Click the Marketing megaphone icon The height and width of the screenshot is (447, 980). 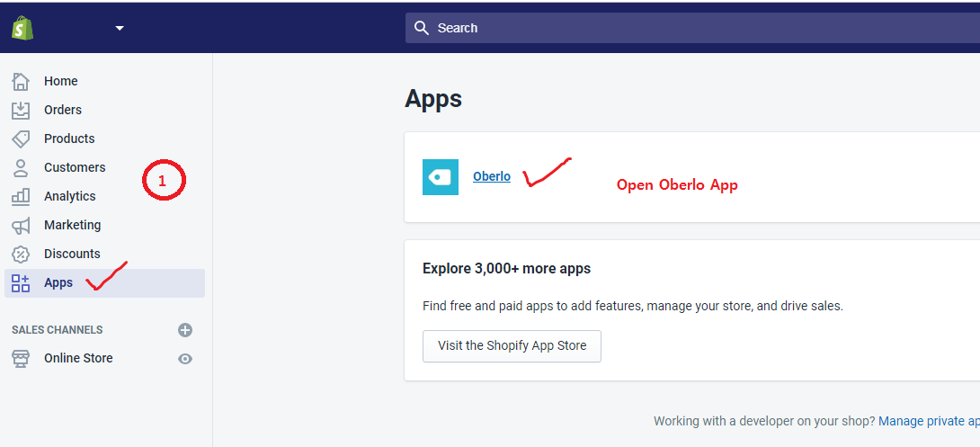(21, 225)
